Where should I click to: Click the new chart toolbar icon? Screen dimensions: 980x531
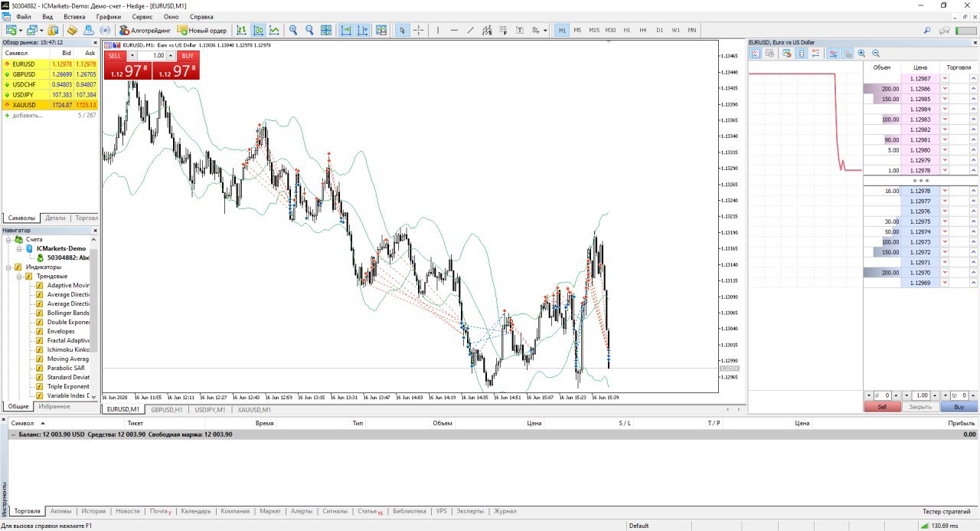click(x=11, y=31)
